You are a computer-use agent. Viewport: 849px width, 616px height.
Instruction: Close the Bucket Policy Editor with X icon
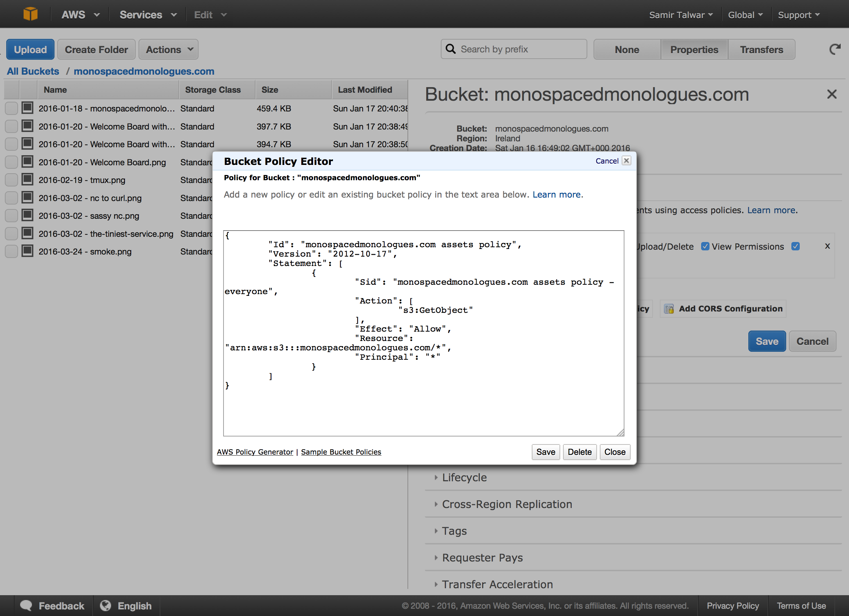[x=626, y=161]
